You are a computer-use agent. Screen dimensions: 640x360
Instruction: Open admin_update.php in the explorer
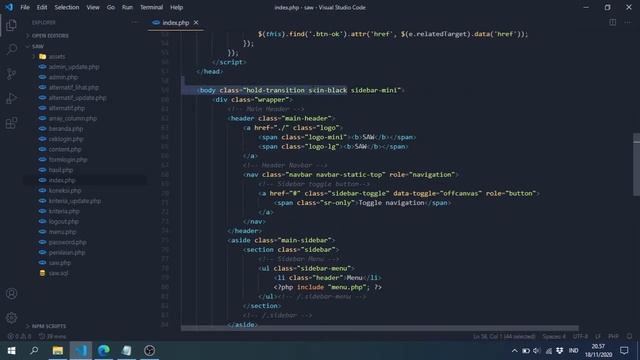click(x=74, y=67)
